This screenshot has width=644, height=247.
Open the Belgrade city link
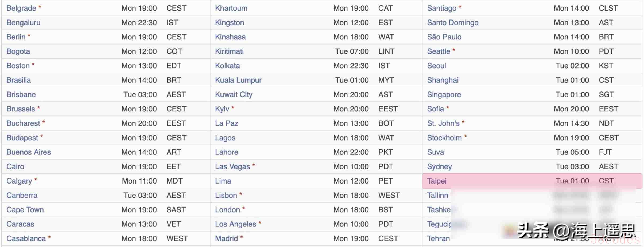click(x=21, y=8)
